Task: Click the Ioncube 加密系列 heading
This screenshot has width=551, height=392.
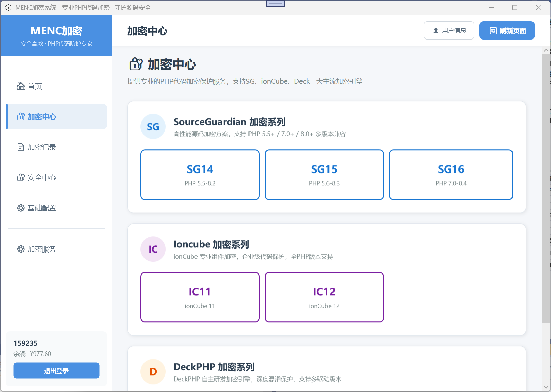Action: tap(211, 244)
